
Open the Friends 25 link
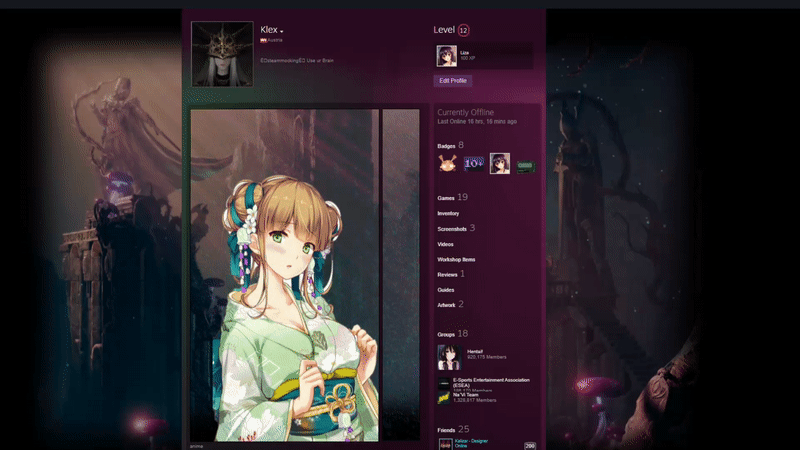click(453, 430)
